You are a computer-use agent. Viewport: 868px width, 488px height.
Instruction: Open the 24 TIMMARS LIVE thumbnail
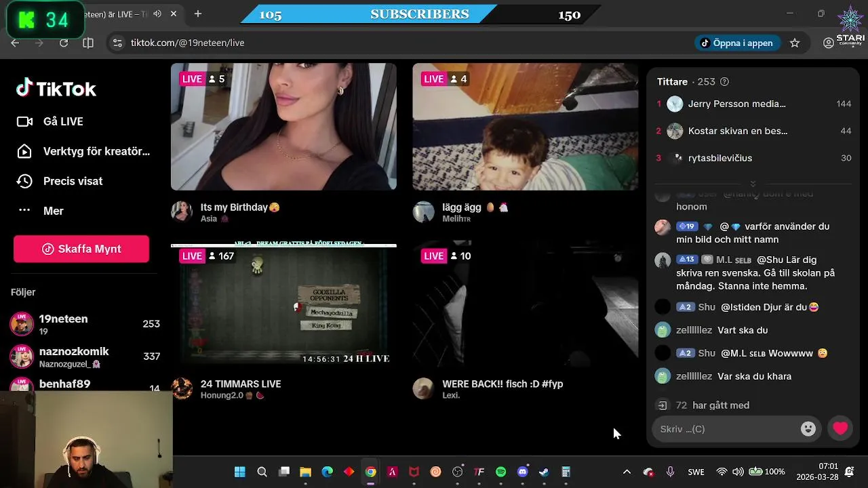pos(283,304)
